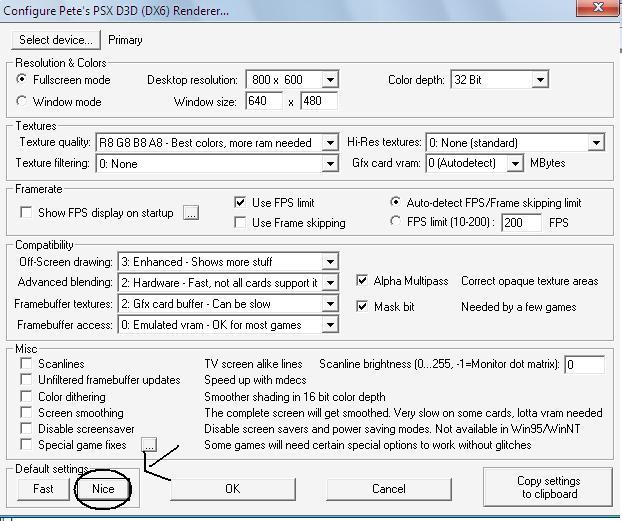Confirm the settings with OK
The height and width of the screenshot is (521, 622).
[x=233, y=489]
